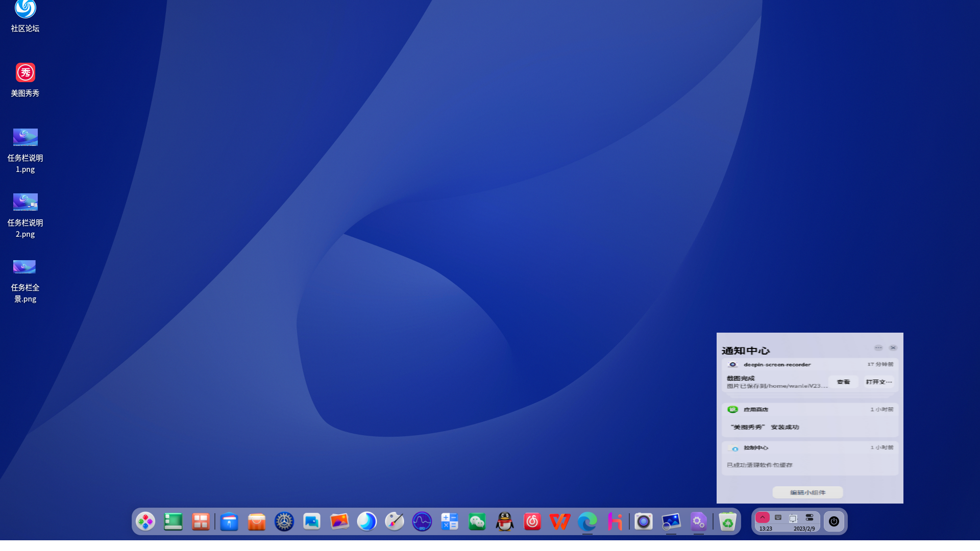Open WPS Office from the dock
This screenshot has height=551, width=980.
pyautogui.click(x=560, y=521)
